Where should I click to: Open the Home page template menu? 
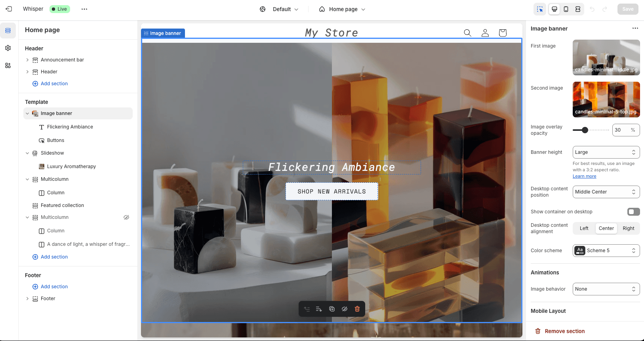point(343,9)
